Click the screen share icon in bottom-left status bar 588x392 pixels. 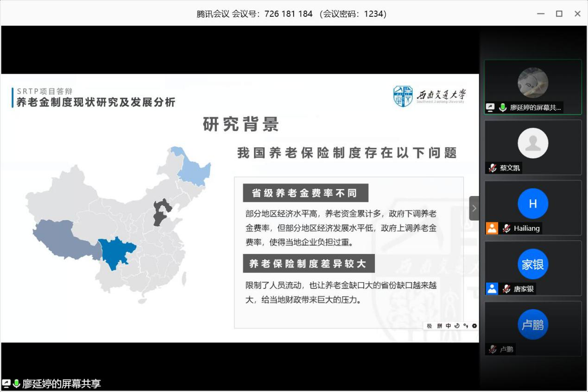pos(6,383)
